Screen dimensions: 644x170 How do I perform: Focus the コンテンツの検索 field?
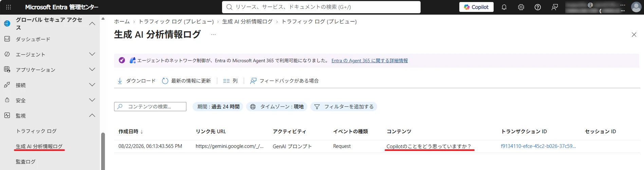coord(150,106)
